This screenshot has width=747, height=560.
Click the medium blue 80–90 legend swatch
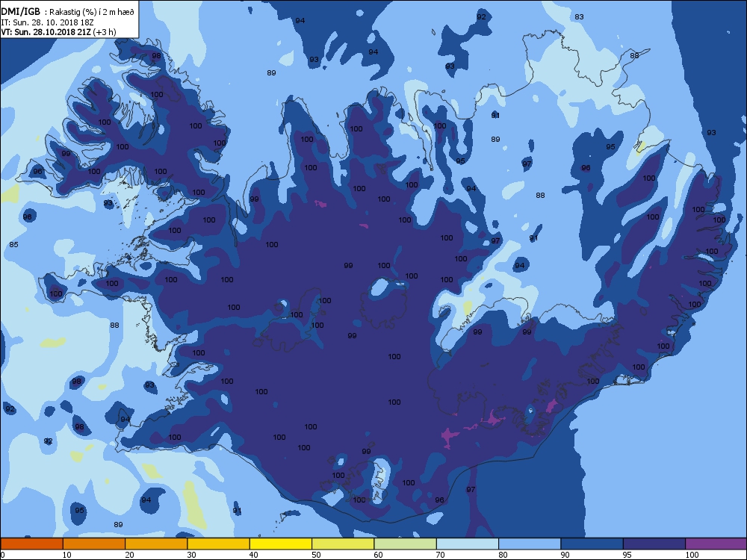[530, 544]
